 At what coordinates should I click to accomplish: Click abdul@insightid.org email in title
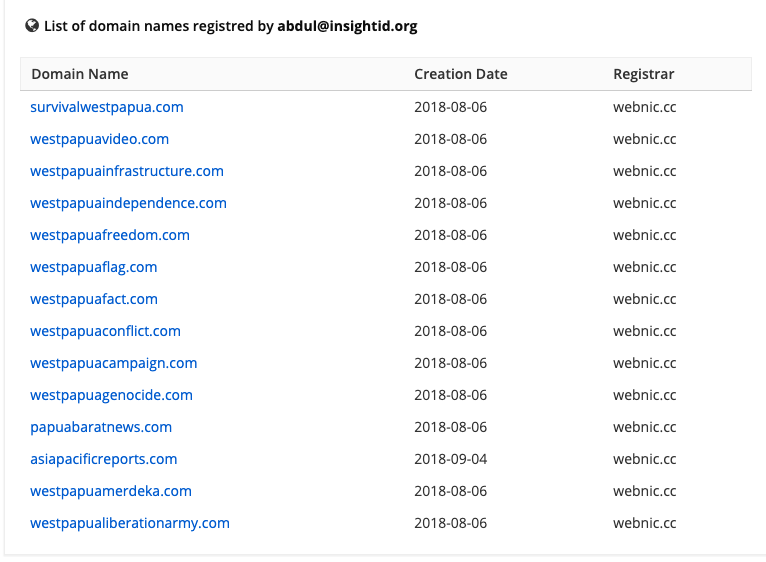(347, 26)
